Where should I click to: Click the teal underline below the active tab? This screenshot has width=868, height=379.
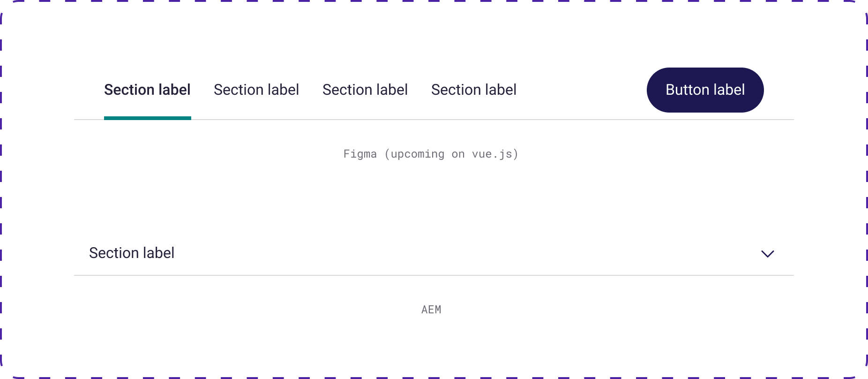pos(147,118)
